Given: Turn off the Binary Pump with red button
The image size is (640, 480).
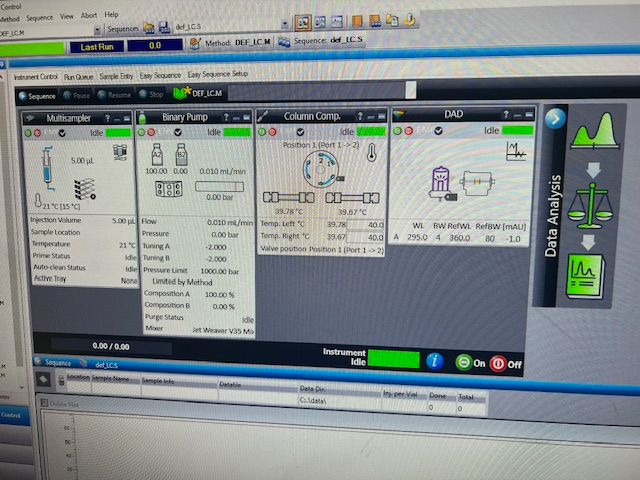Looking at the screenshot, I should pyautogui.click(x=151, y=132).
